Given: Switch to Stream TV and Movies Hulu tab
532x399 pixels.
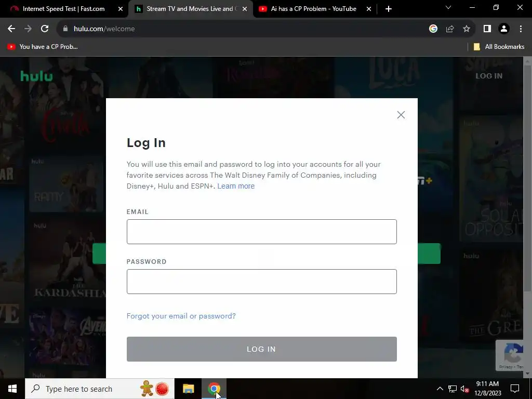Looking at the screenshot, I should [x=190, y=9].
